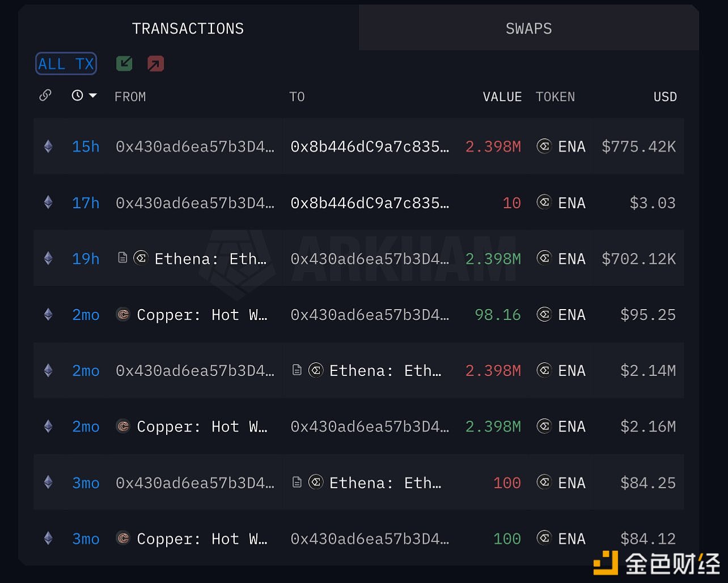
Task: Click ENA token icon in $775.42K row
Action: click(x=544, y=146)
